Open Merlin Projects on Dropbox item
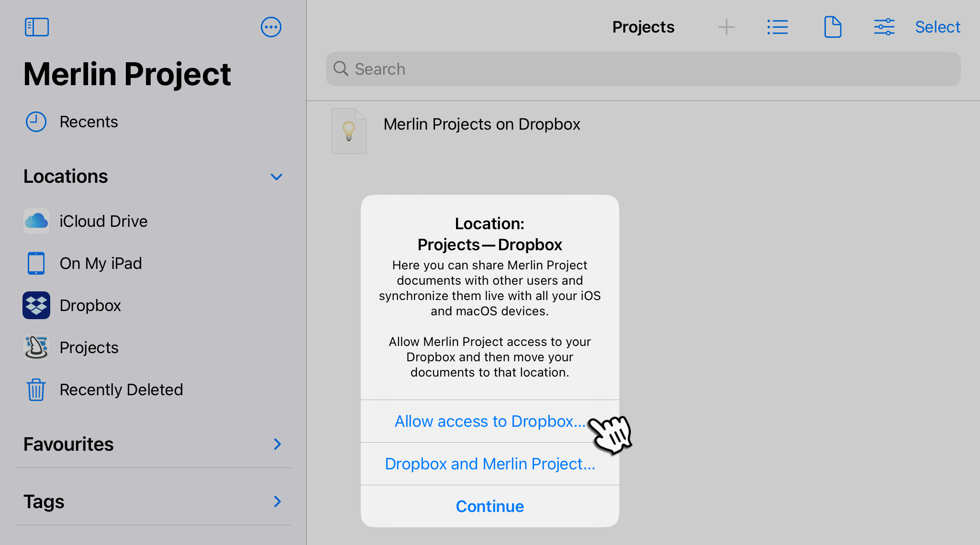980x545 pixels. (482, 124)
